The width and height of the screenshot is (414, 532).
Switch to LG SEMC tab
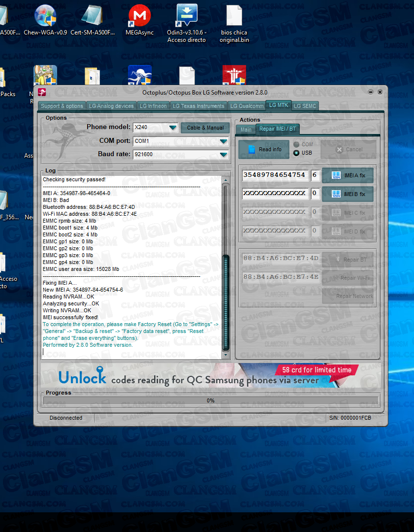305,106
